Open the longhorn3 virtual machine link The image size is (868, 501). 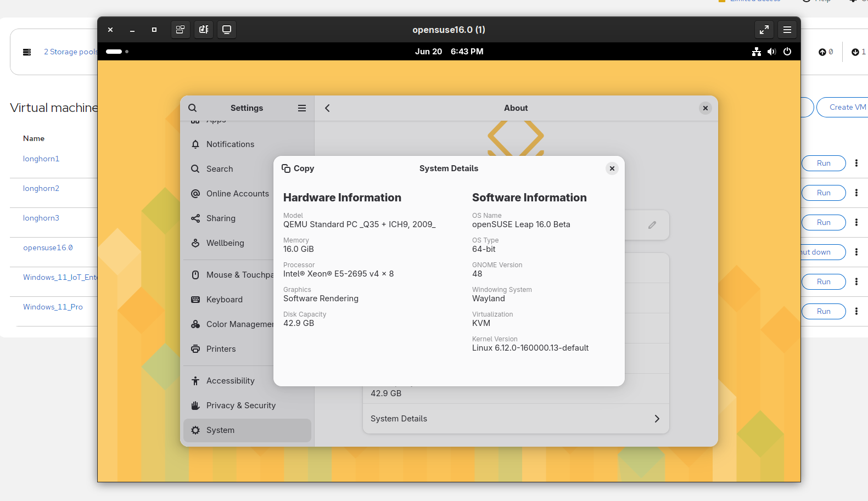41,218
